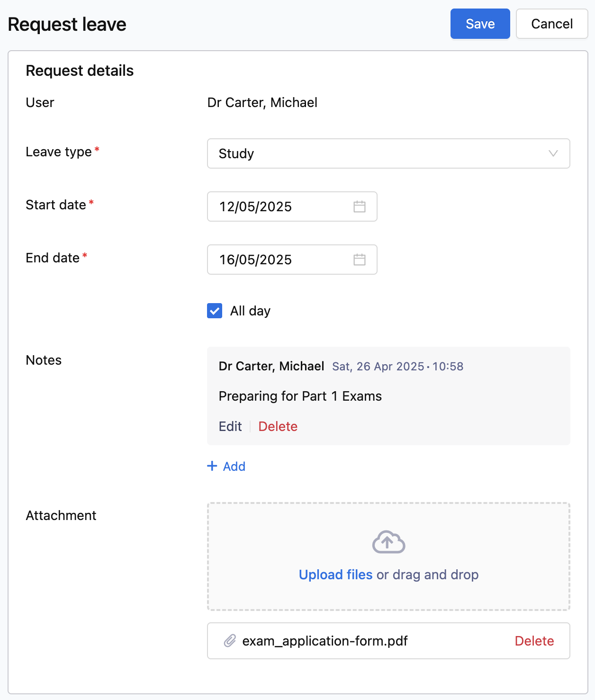This screenshot has height=700, width=595.
Task: Open the Study leave type dropdown
Action: click(388, 153)
